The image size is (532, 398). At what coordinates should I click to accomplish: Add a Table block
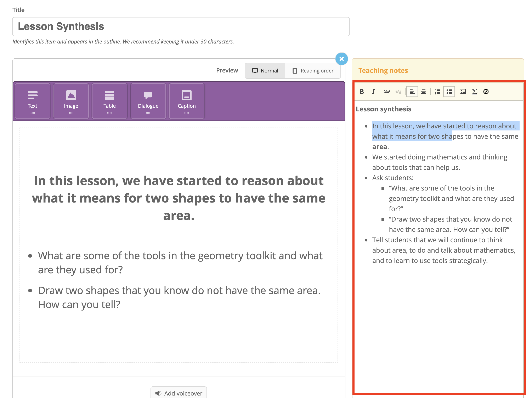coord(110,101)
